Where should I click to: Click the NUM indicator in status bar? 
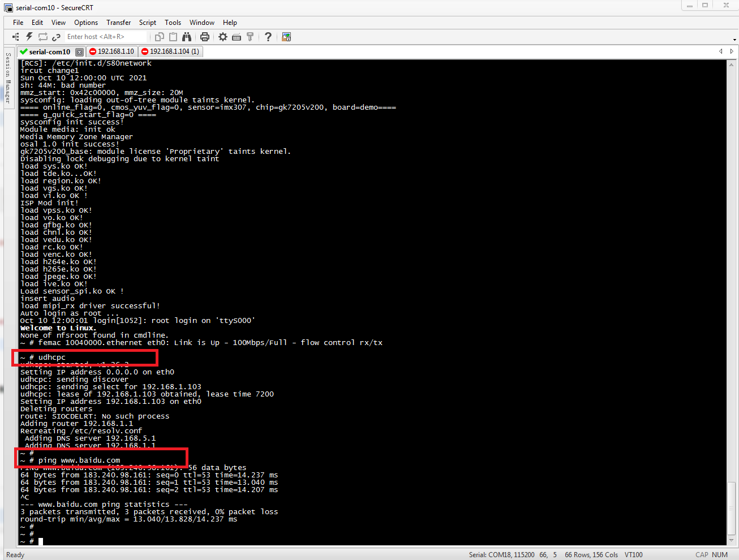pyautogui.click(x=720, y=555)
